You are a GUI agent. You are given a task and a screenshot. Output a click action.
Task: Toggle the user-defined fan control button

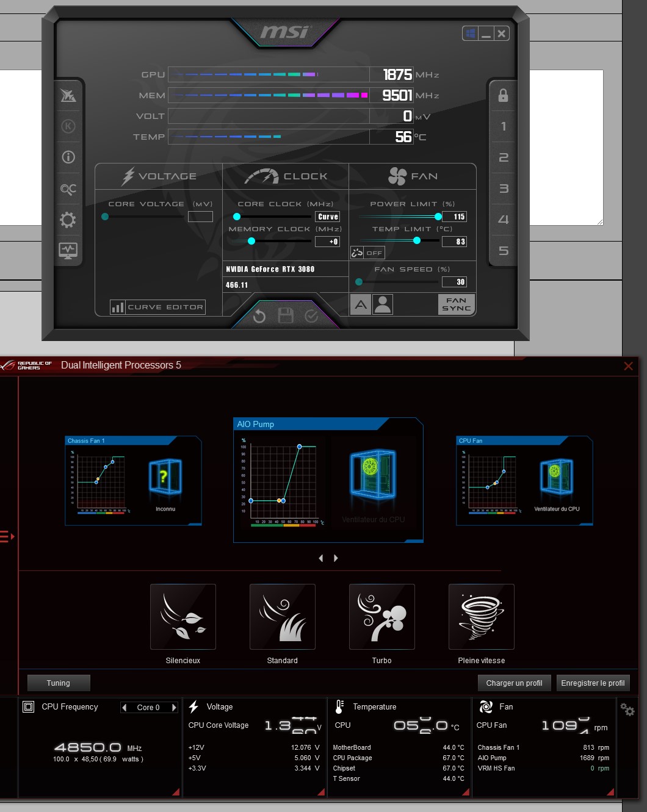point(383,304)
